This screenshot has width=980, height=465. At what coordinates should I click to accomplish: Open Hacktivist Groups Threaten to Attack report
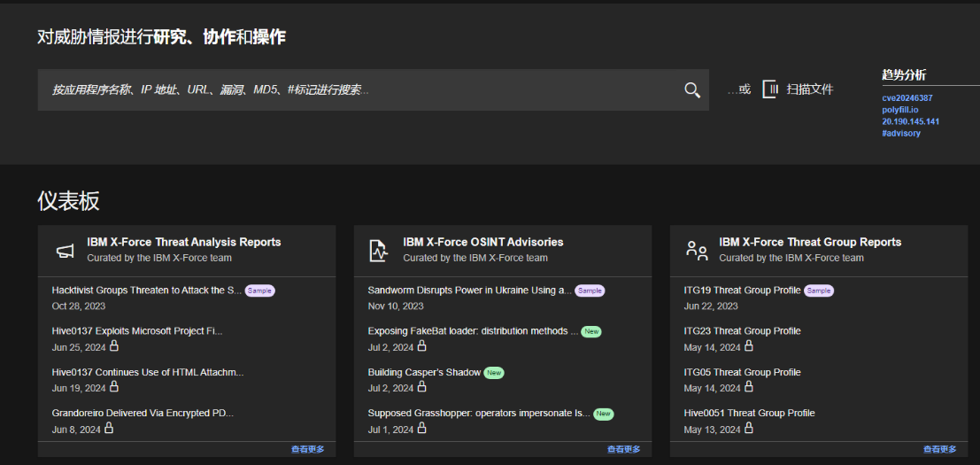[x=147, y=291]
